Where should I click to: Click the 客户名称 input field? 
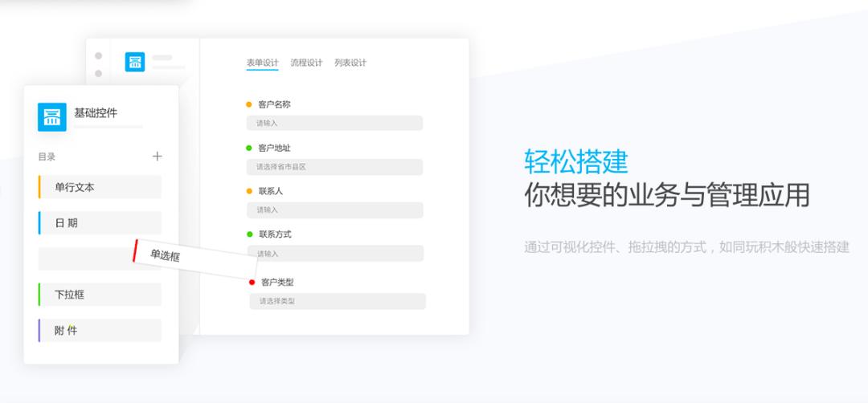(334, 124)
